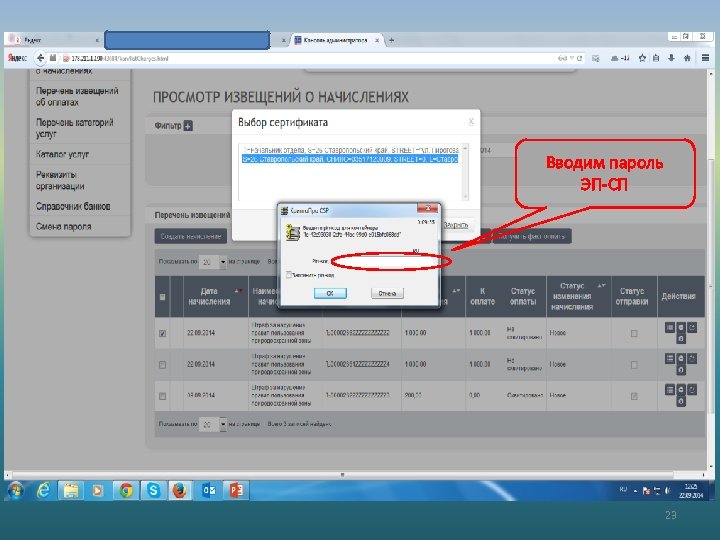This screenshot has width=720, height=540.
Task: Check the third table row checkbox
Action: 162,395
